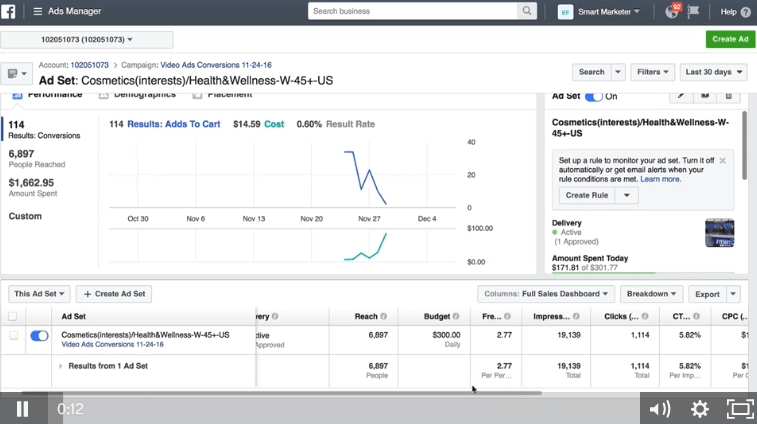Click the delete trash icon
Screen dimensions: 757x424
point(729,96)
